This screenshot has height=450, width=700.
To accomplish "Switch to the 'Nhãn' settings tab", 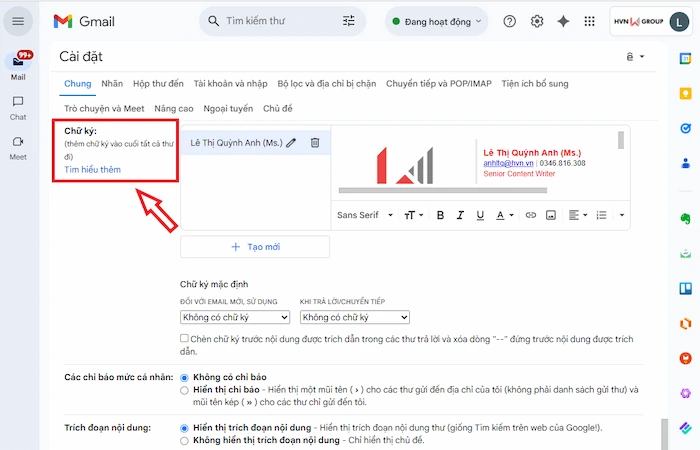I will tap(112, 84).
